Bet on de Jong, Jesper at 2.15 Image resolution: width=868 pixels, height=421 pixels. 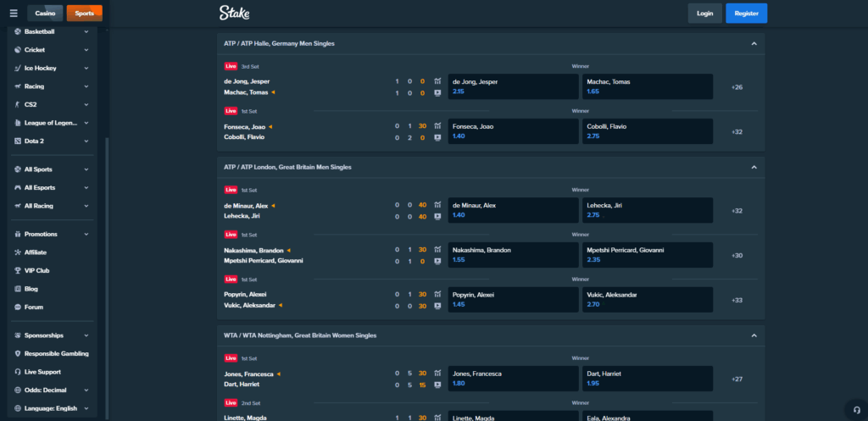pyautogui.click(x=513, y=86)
